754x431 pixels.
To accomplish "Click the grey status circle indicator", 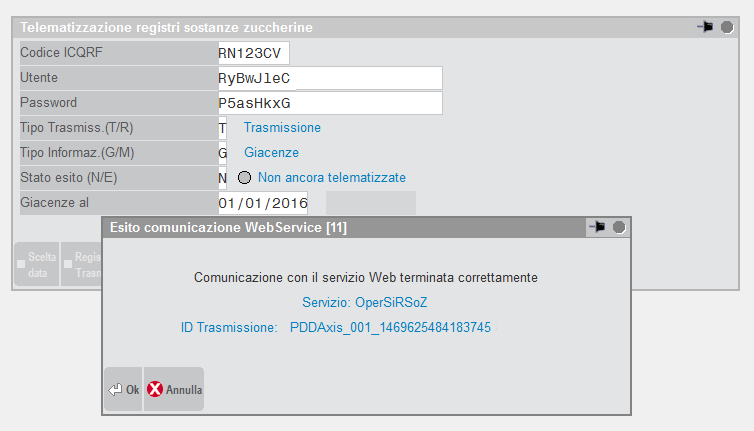I will [x=245, y=178].
